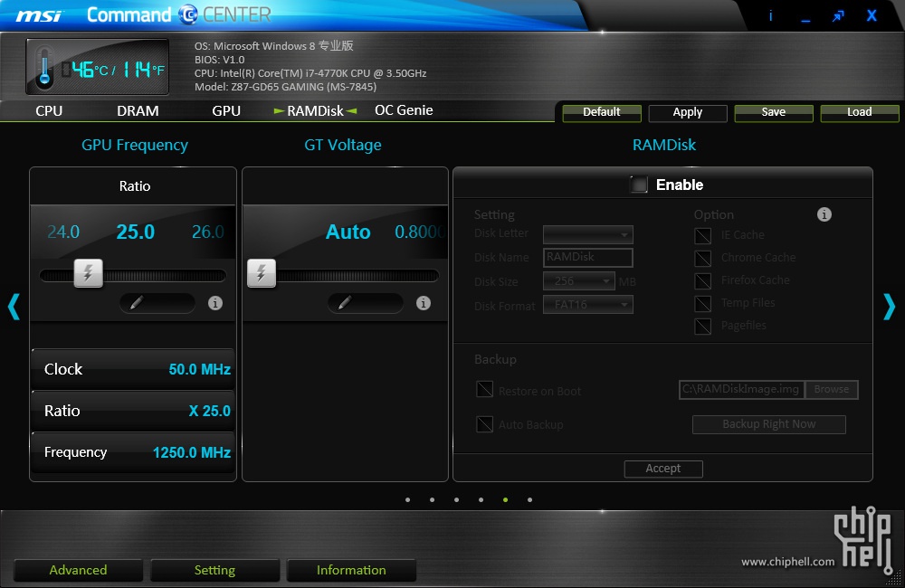Enable the RAMDisk checkbox
This screenshot has height=588, width=905.
click(638, 185)
